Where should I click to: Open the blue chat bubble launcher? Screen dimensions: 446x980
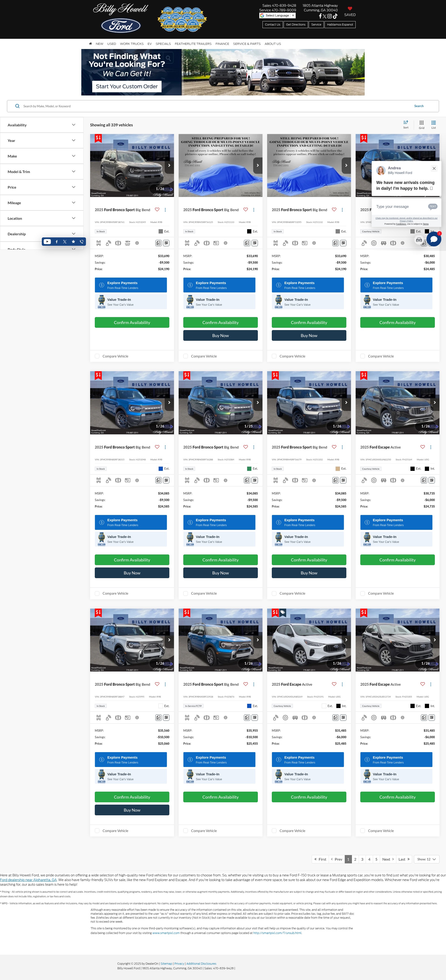point(434,239)
